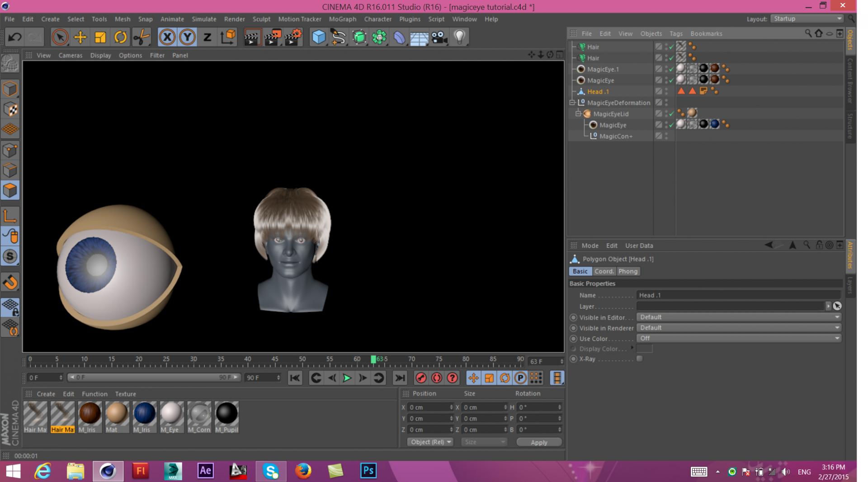Toggle Position keyframe recording

(473, 378)
